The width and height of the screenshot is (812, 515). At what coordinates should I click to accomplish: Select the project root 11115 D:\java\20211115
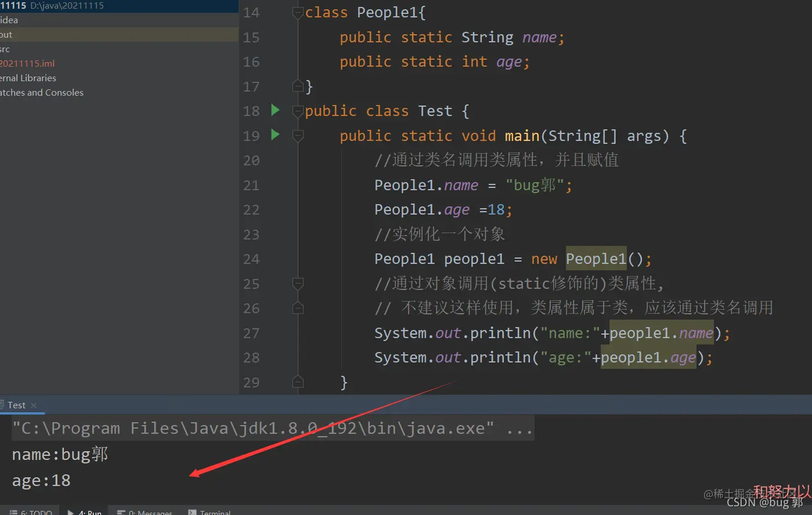(x=119, y=6)
